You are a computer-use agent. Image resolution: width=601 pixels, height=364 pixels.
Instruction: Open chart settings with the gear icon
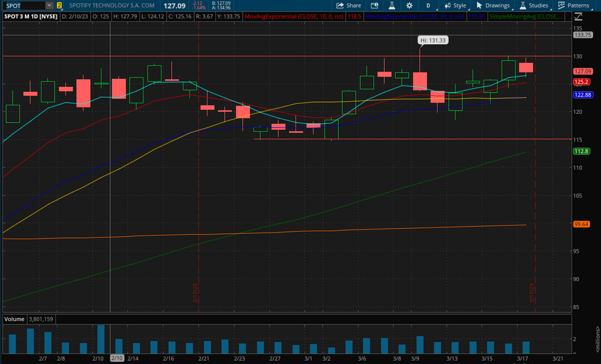[409, 5]
